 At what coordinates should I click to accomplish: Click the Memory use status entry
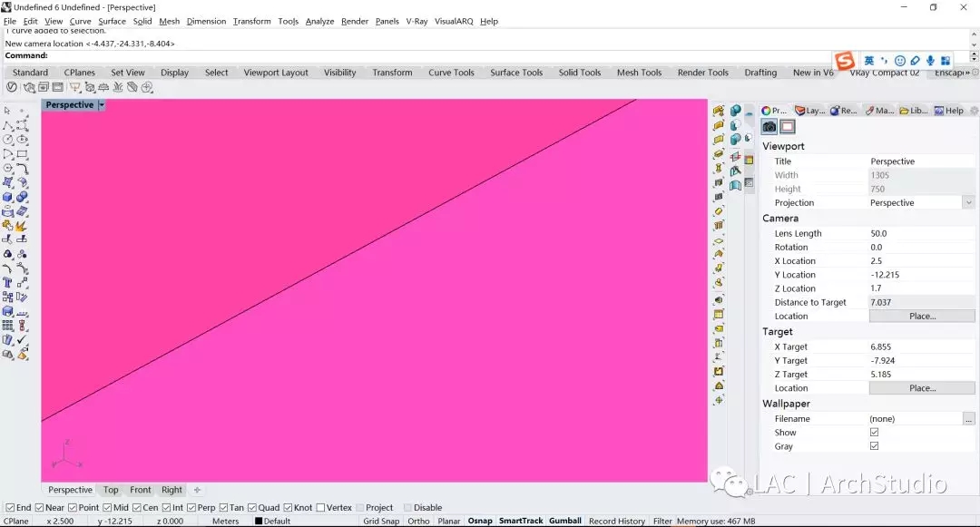(x=716, y=521)
